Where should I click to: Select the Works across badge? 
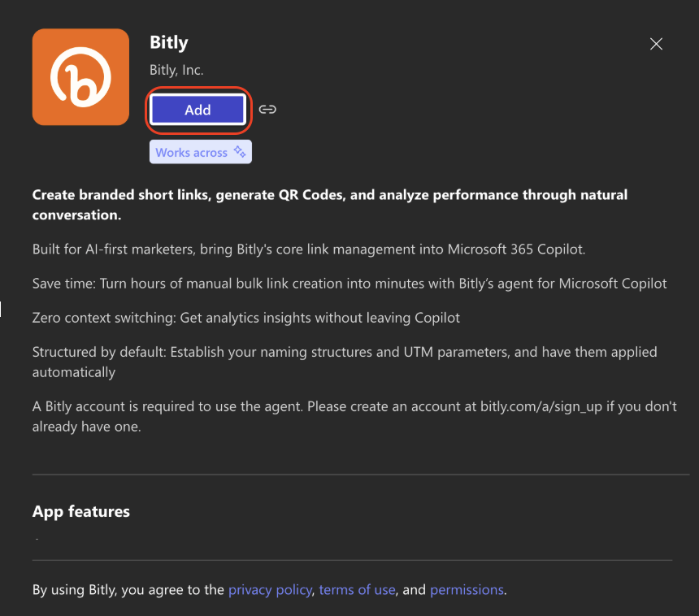[201, 152]
